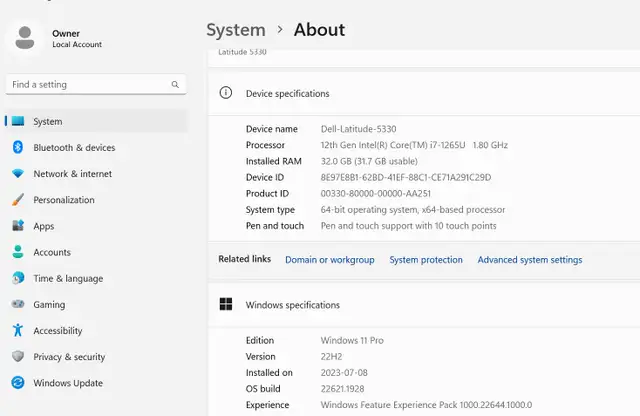The height and width of the screenshot is (416, 640).
Task: Open Windows Update page
Action: point(96,383)
